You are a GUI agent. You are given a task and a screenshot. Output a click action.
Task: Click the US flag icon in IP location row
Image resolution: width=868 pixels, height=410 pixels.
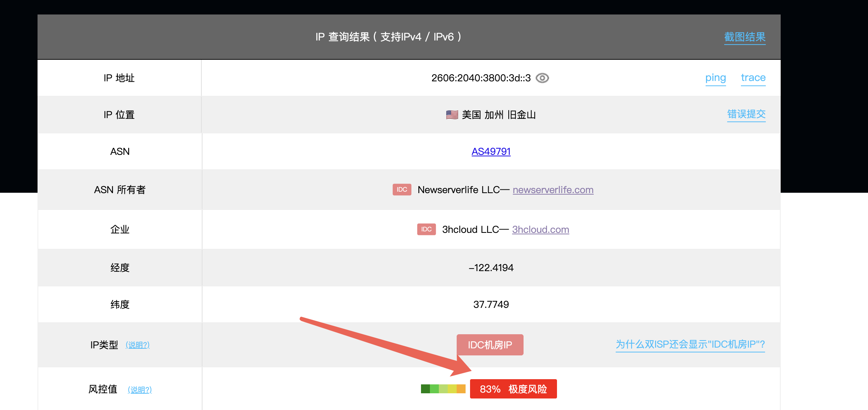tap(452, 115)
